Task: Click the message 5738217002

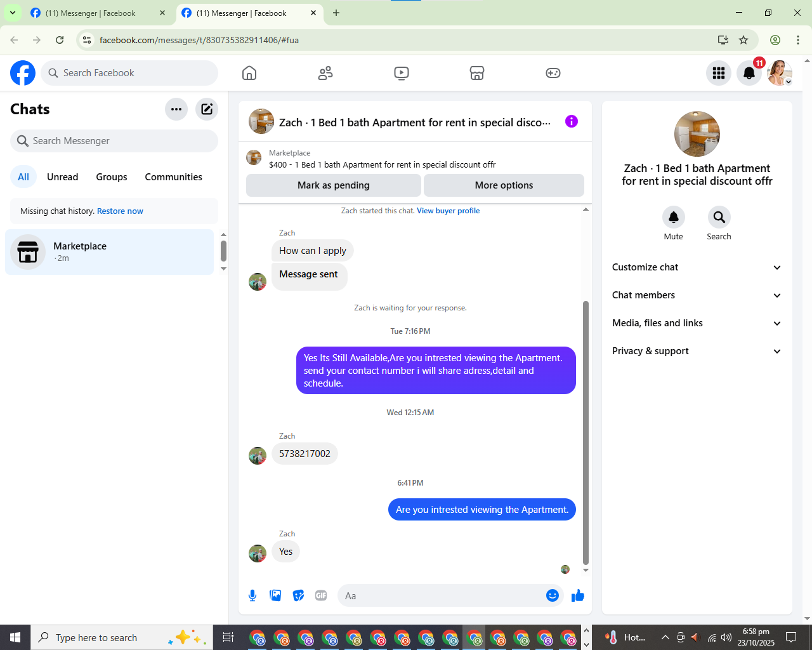Action: tap(304, 454)
